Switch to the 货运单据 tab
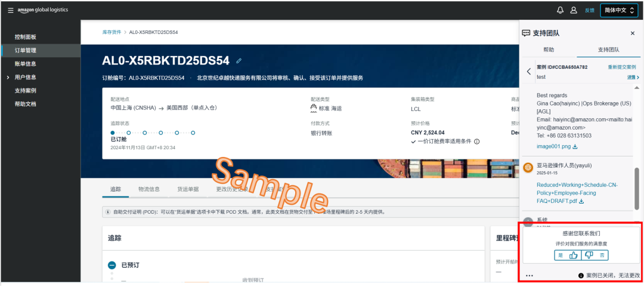The height and width of the screenshot is (286, 644). coord(188,189)
